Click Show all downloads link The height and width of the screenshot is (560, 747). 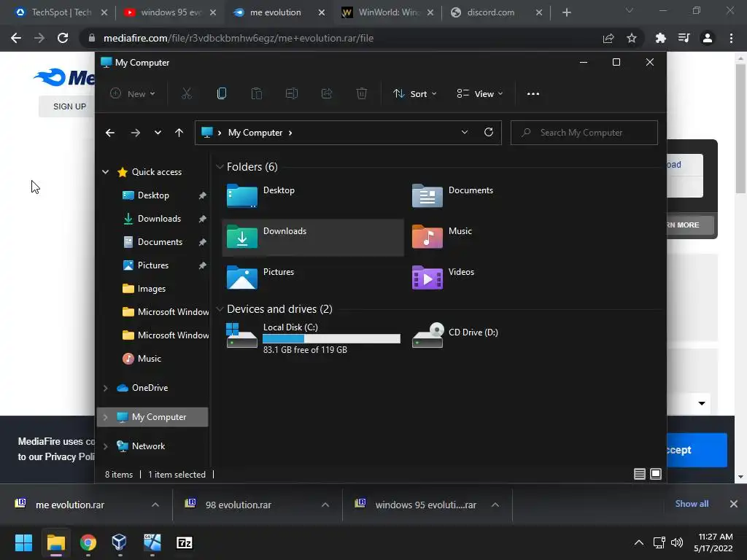[x=692, y=504]
